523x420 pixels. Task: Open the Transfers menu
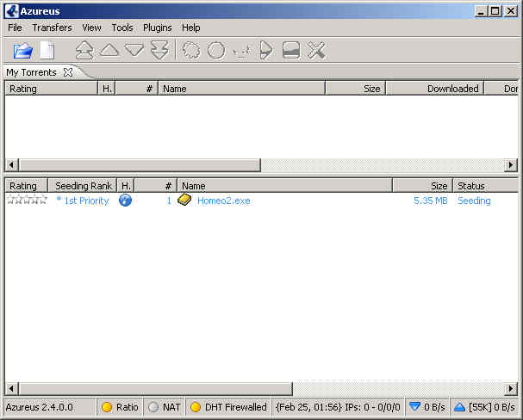(52, 28)
